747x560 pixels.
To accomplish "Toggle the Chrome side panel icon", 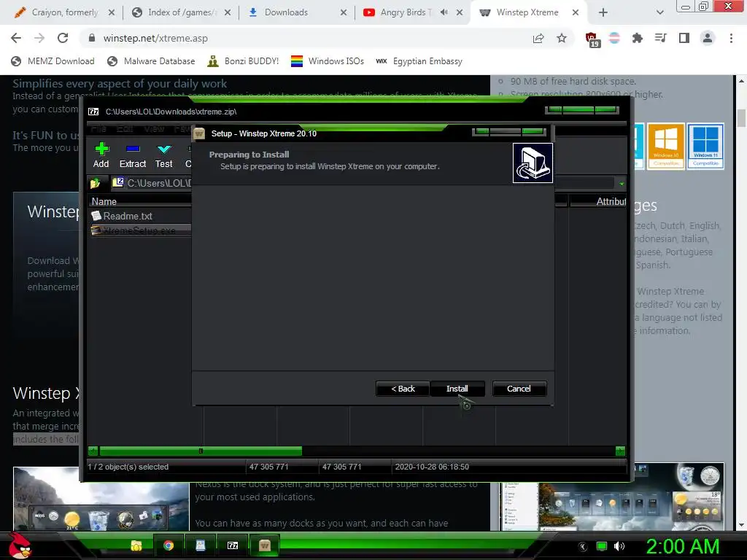I will [x=684, y=38].
